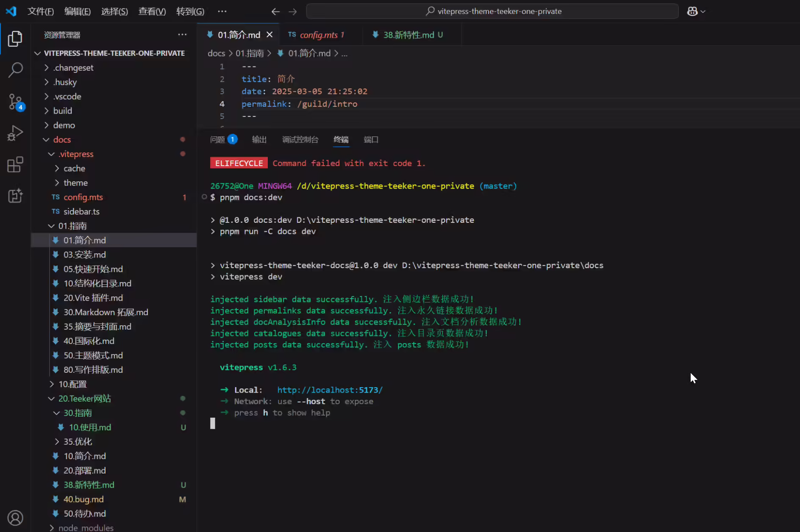Click docs breadcrumb segment
Viewport: 800px width, 532px height.
(x=216, y=53)
